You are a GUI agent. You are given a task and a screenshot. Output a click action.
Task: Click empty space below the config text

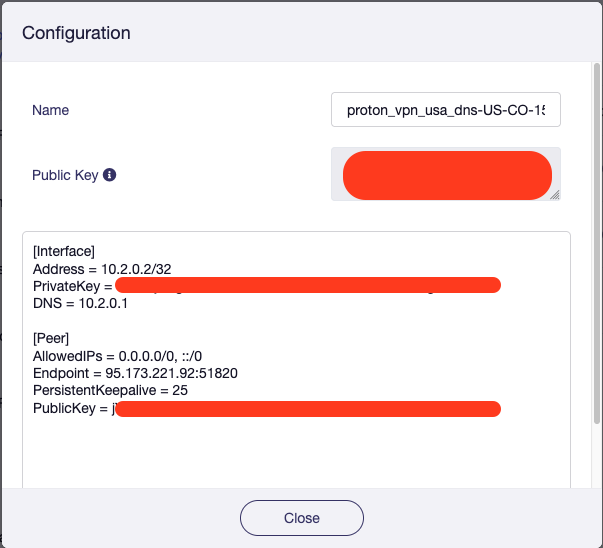point(295,455)
